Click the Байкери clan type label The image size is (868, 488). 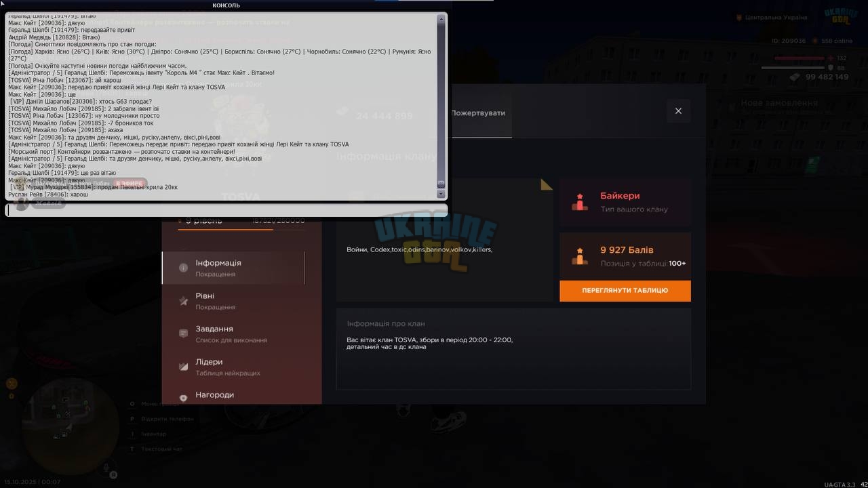coord(620,196)
